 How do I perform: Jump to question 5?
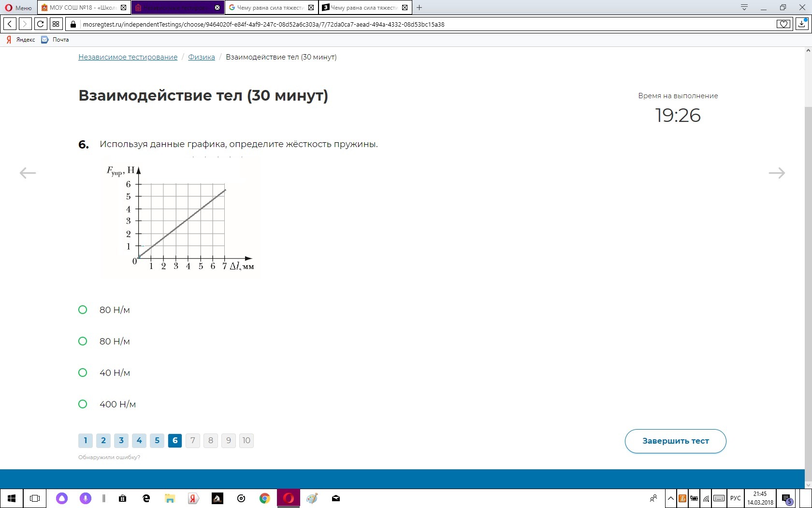click(157, 440)
